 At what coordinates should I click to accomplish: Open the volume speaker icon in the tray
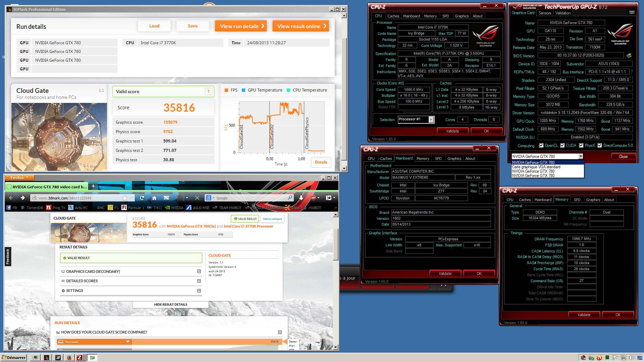click(x=632, y=358)
